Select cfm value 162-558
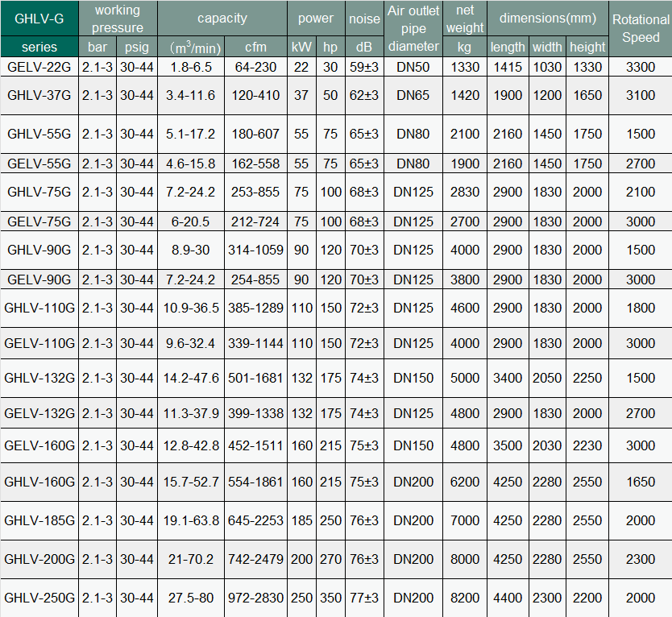The height and width of the screenshot is (617, 672). (255, 164)
